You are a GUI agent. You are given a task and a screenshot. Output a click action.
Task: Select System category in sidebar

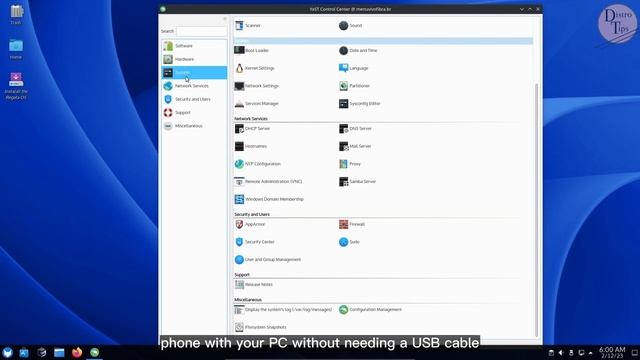194,73
